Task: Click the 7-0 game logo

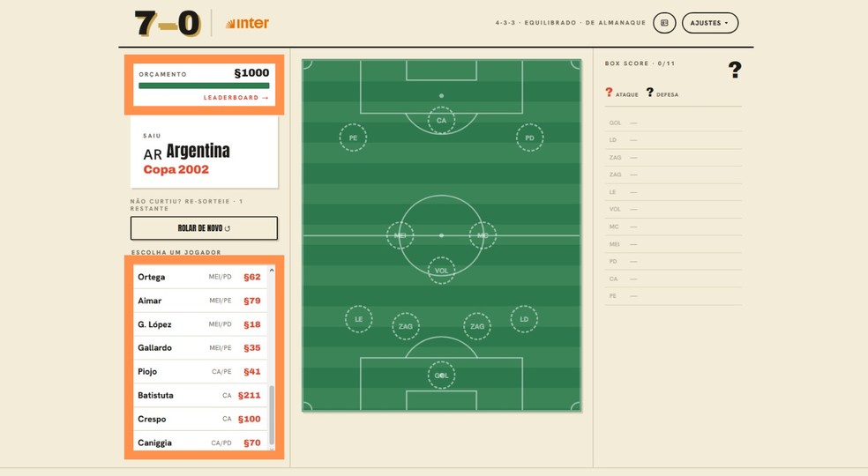Action: [x=168, y=23]
